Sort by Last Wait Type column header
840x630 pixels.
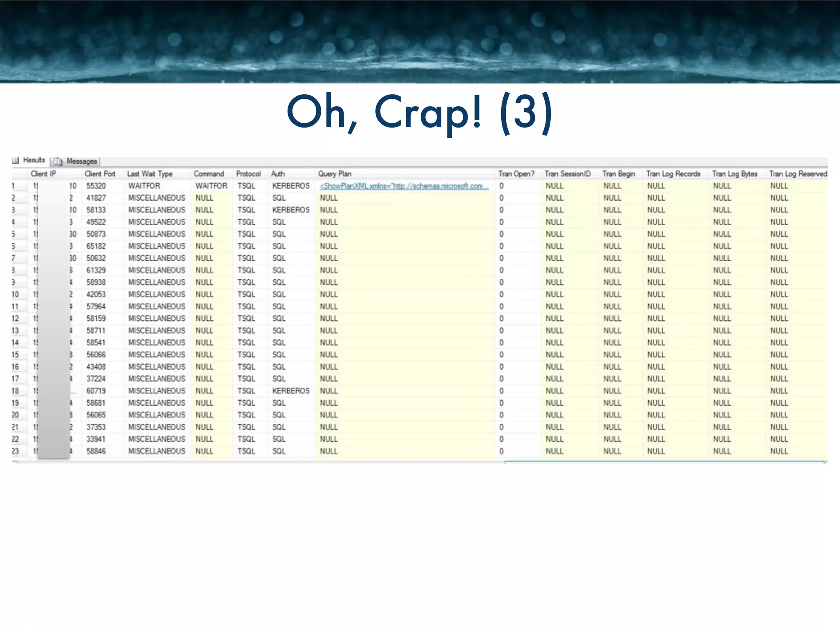click(x=150, y=174)
